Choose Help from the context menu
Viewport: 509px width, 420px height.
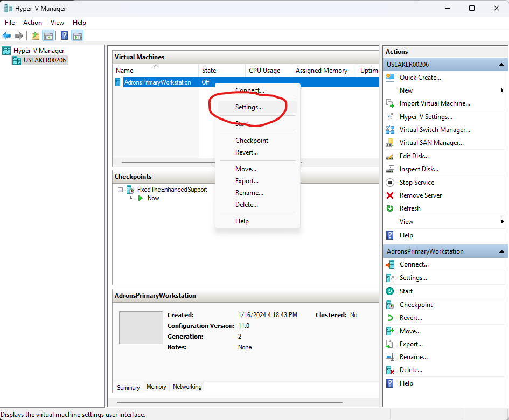(257, 221)
